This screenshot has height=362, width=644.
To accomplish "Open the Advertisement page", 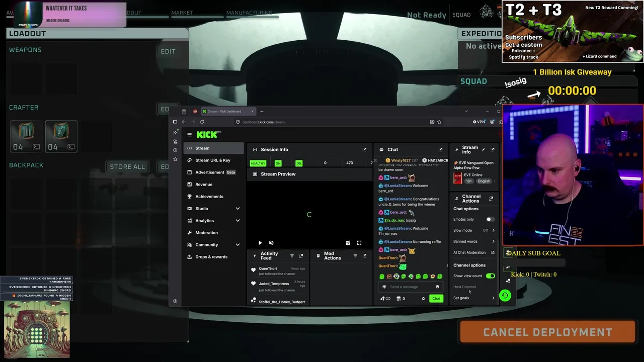I will coord(213,172).
